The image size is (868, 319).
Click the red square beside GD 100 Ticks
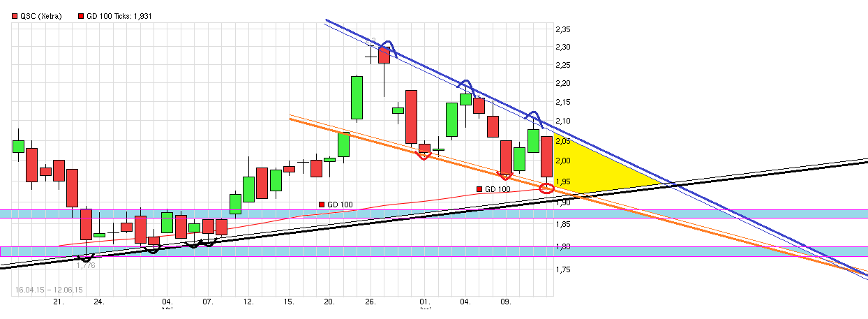[81, 15]
